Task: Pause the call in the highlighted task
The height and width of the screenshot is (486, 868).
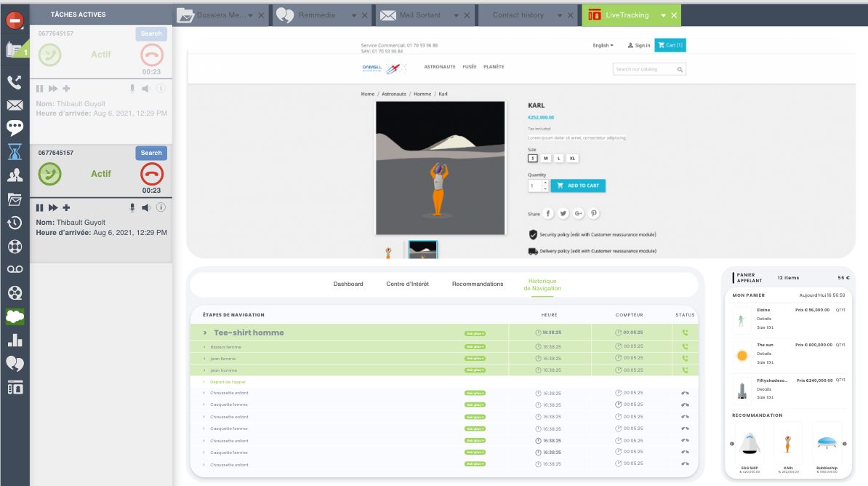Action: 39,208
